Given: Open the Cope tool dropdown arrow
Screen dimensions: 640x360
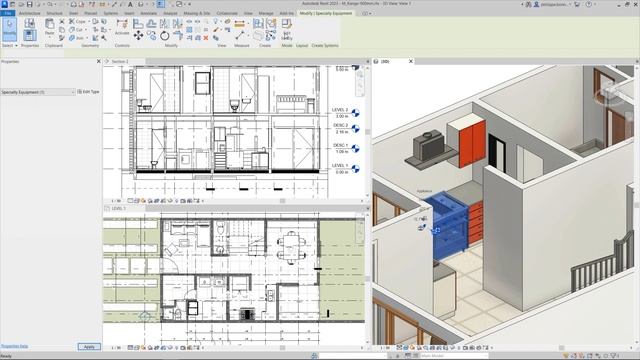Looking at the screenshot, I should click(88, 21).
